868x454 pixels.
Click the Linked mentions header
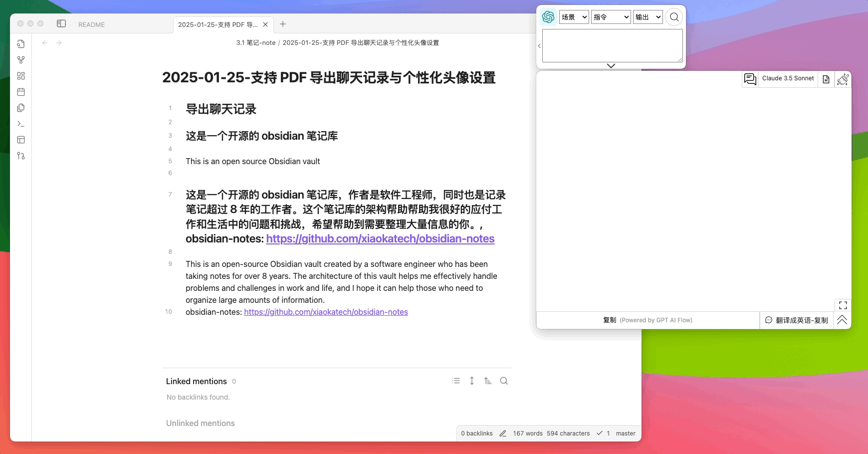pos(197,381)
